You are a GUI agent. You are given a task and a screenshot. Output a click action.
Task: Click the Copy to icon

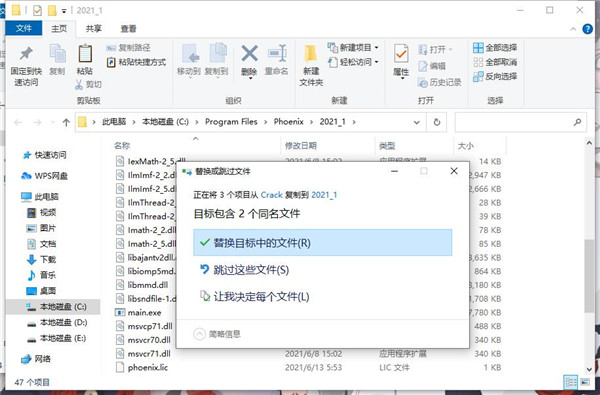217,54
